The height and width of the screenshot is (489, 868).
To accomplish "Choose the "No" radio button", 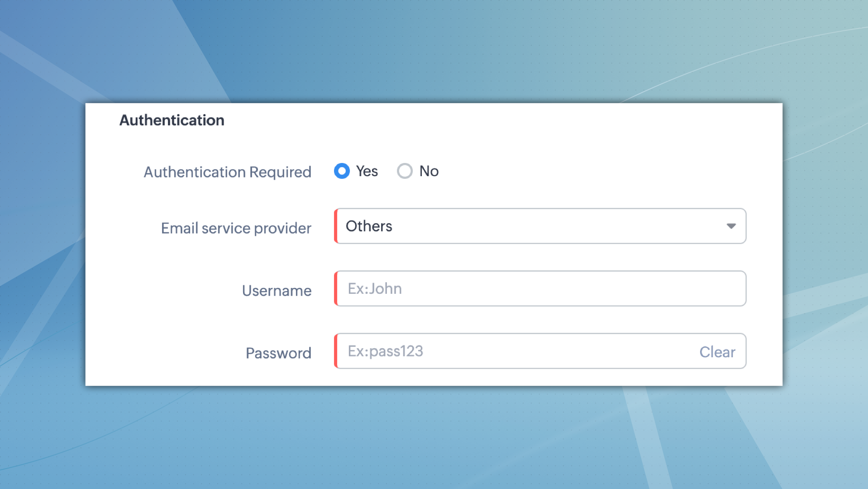I will pos(405,171).
